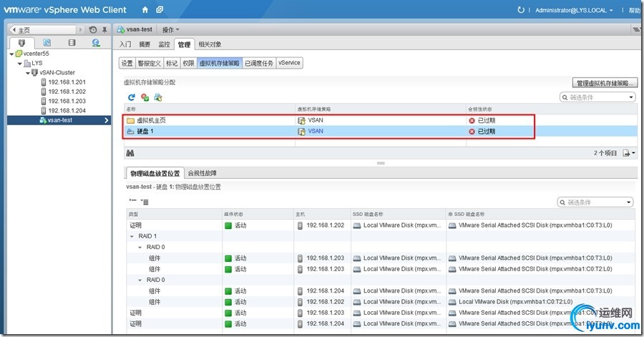Collapse the RAID 1 row
The height and width of the screenshot is (337, 644).
coord(132,236)
